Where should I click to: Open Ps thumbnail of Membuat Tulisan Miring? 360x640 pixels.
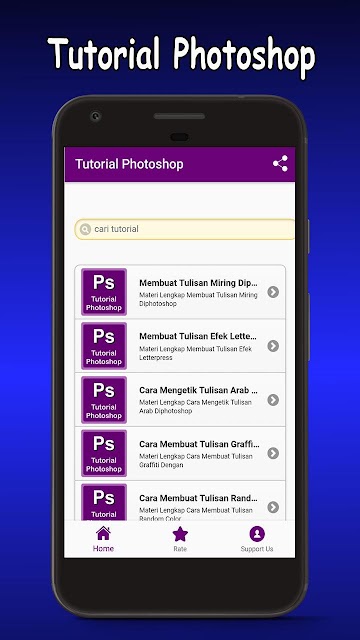coord(104,292)
